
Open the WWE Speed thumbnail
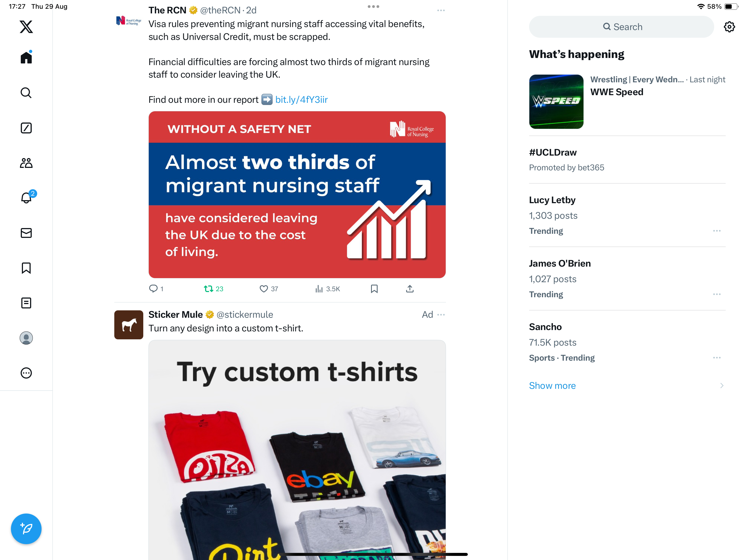pos(556,102)
